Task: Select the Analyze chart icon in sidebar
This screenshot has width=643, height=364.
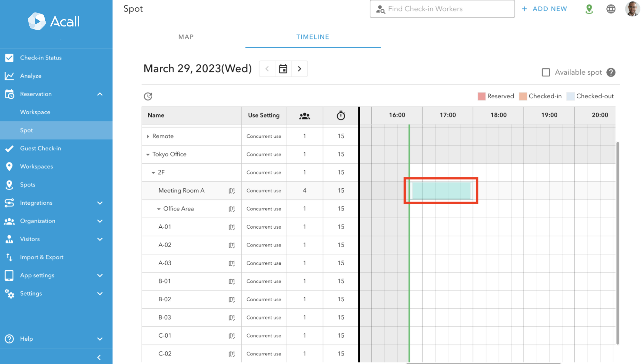Action: click(x=9, y=76)
